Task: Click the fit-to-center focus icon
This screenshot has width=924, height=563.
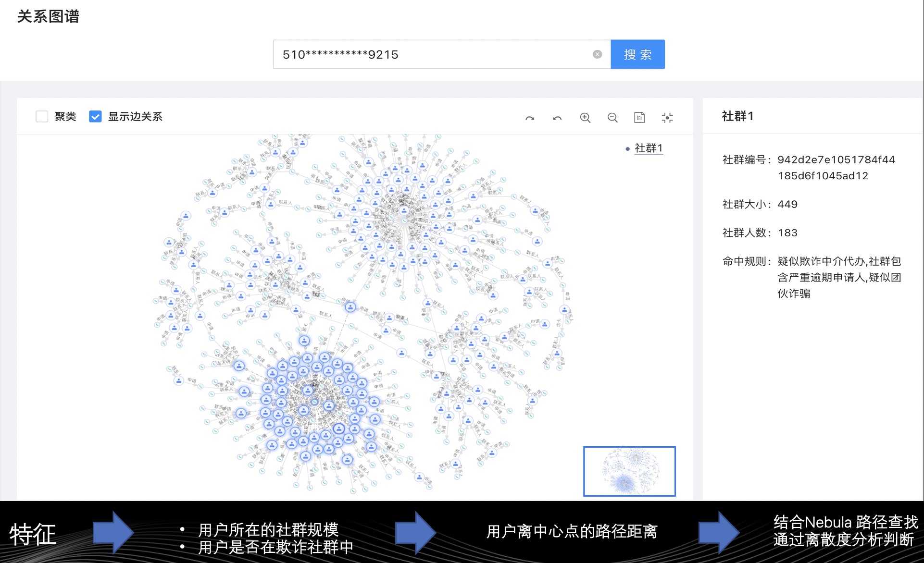Action: (x=667, y=118)
